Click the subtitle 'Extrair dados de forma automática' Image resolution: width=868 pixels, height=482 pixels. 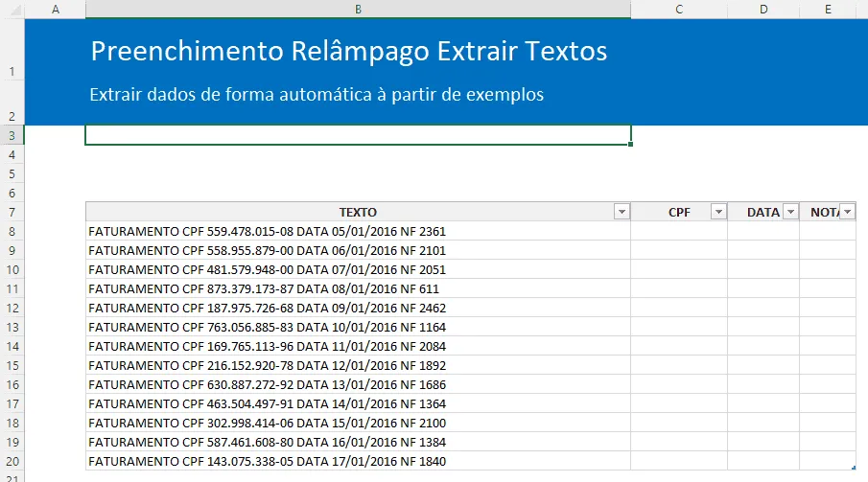[x=231, y=95]
